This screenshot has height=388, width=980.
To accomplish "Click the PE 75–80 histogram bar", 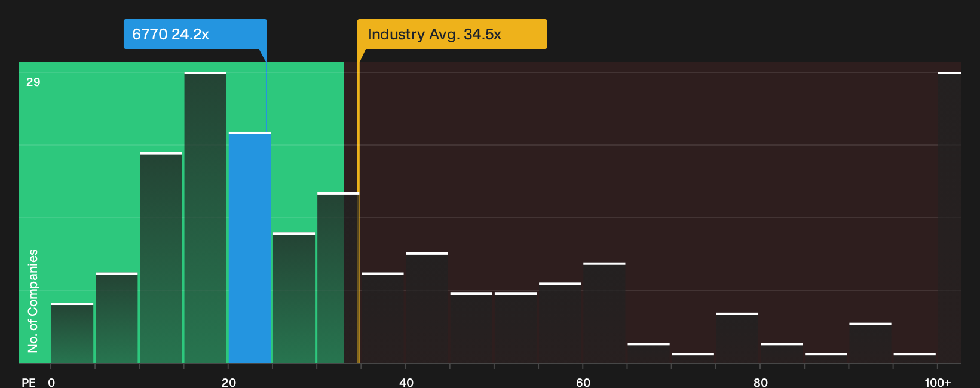I will [x=737, y=338].
